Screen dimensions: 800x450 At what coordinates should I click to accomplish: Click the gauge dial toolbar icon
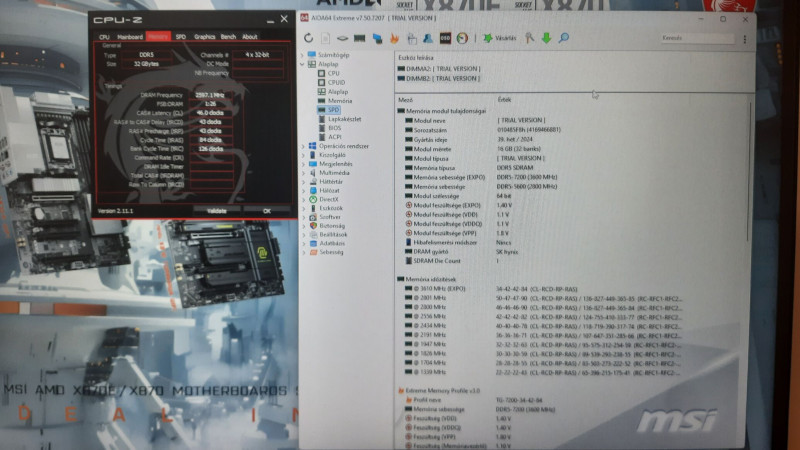(462, 38)
